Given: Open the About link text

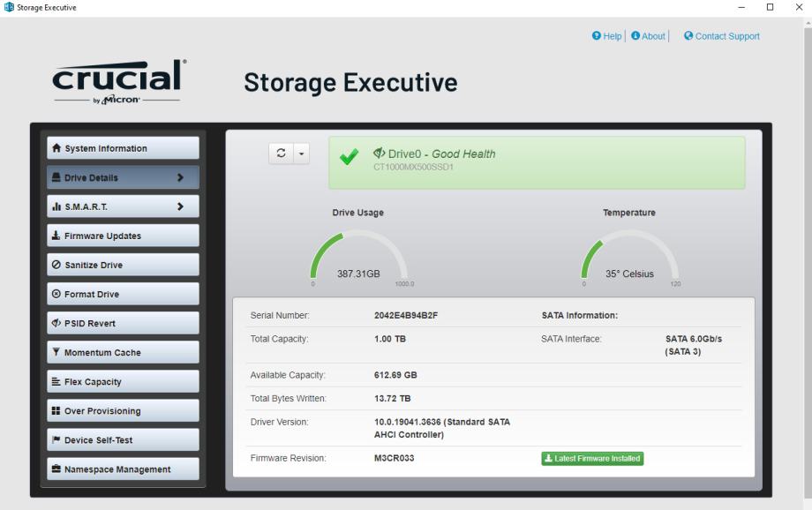Looking at the screenshot, I should coord(653,36).
